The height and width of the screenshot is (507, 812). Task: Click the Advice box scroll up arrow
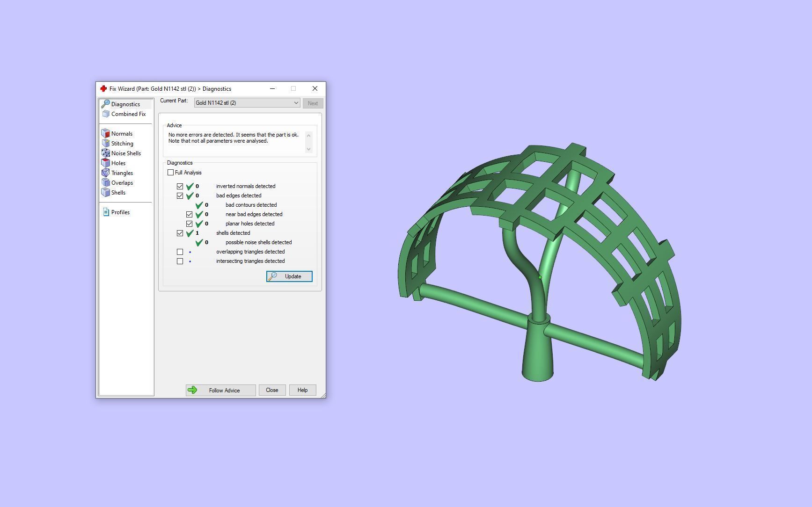(308, 136)
